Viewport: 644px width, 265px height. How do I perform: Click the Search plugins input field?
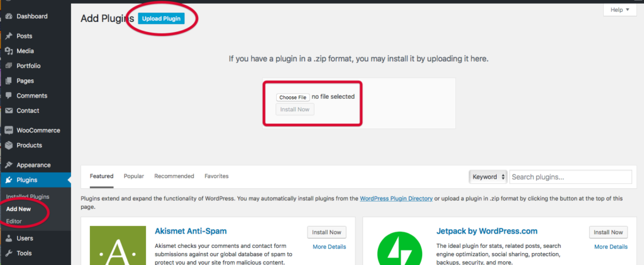[570, 177]
